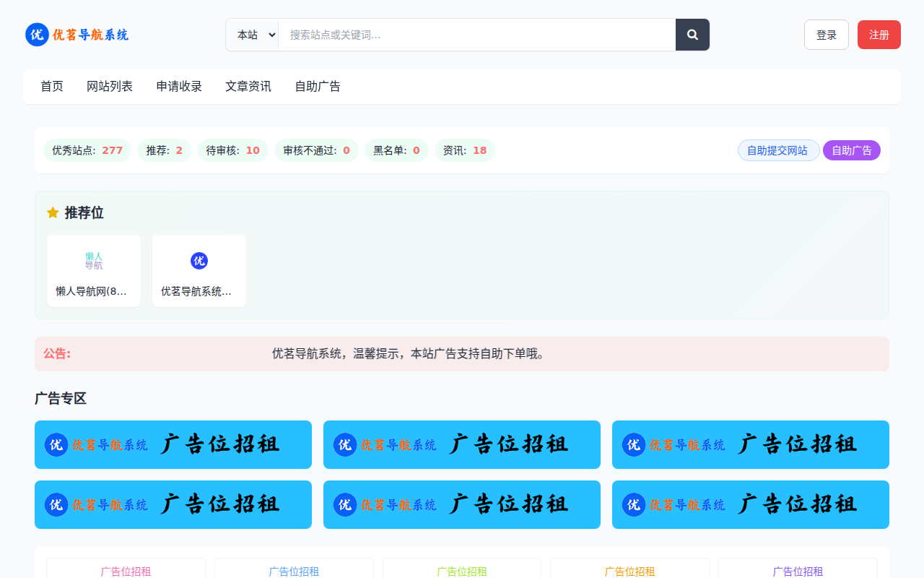
Task: Open the 本站 search scope dropdown
Action: pyautogui.click(x=253, y=34)
